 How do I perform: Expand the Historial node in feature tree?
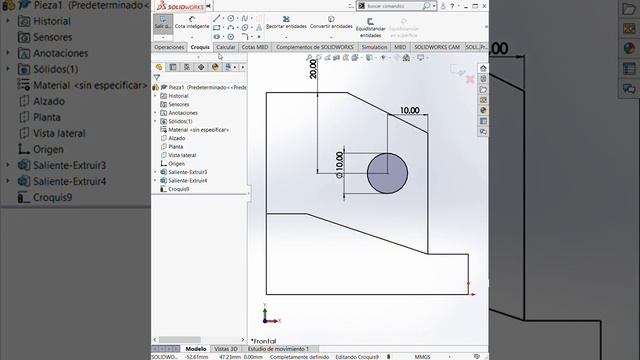click(x=155, y=96)
